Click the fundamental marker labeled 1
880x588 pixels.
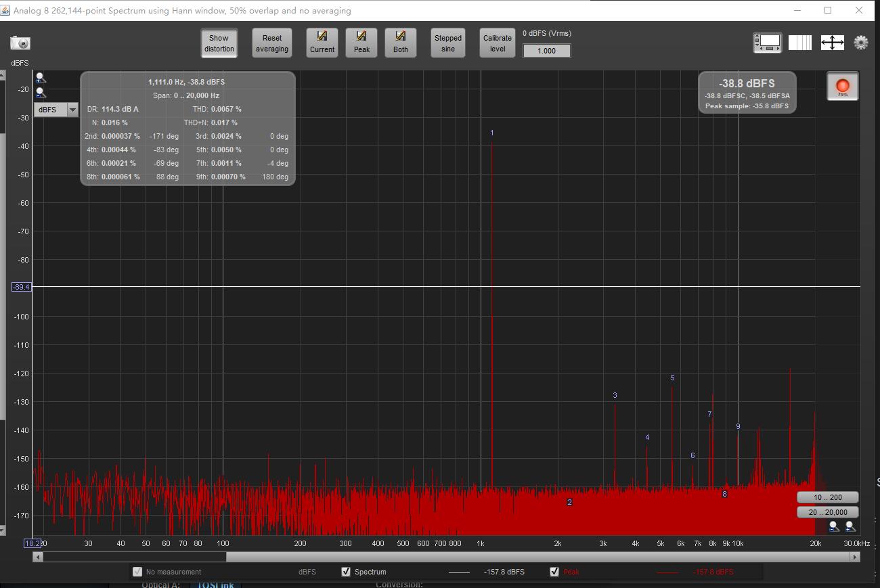tap(492, 133)
